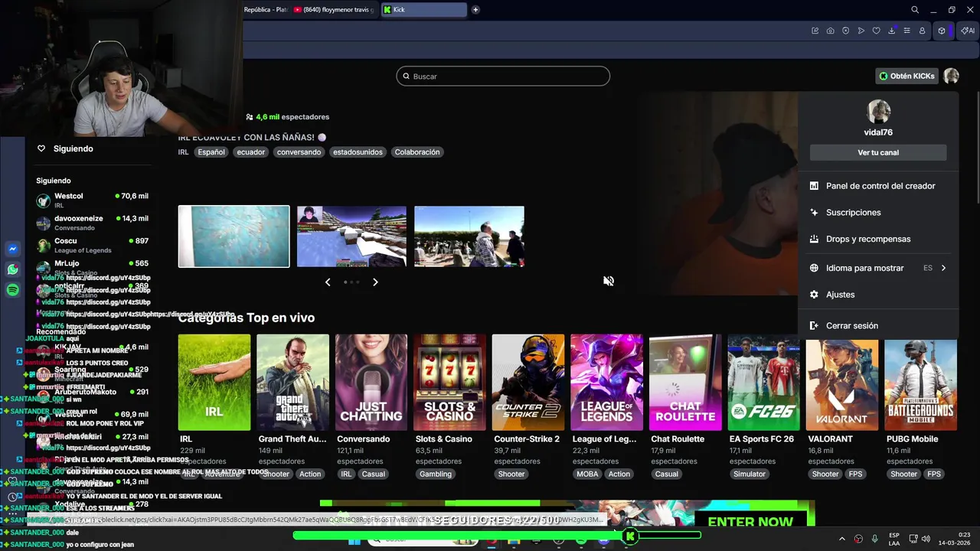Focus the Buscar search field
This screenshot has height=551, width=980.
503,77
